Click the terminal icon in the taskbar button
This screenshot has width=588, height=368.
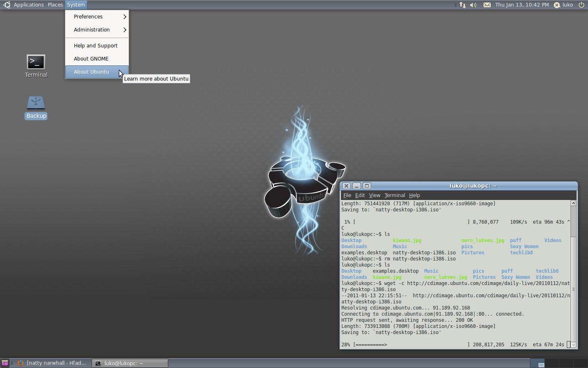(x=98, y=363)
